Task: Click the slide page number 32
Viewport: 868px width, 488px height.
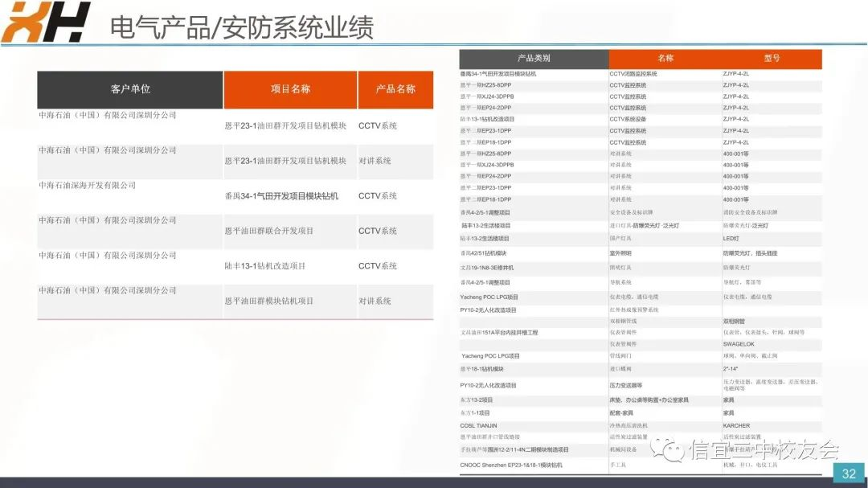Action: pyautogui.click(x=849, y=474)
